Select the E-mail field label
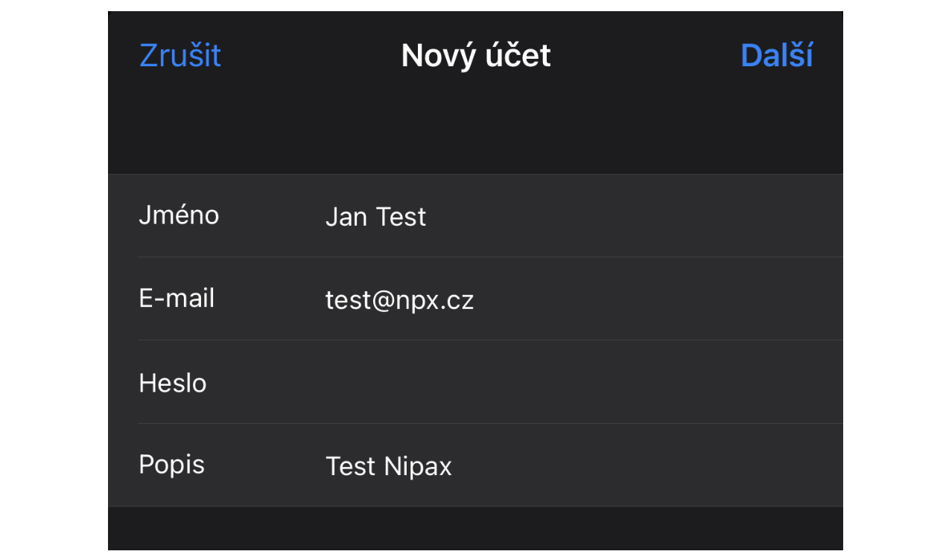 pyautogui.click(x=177, y=299)
